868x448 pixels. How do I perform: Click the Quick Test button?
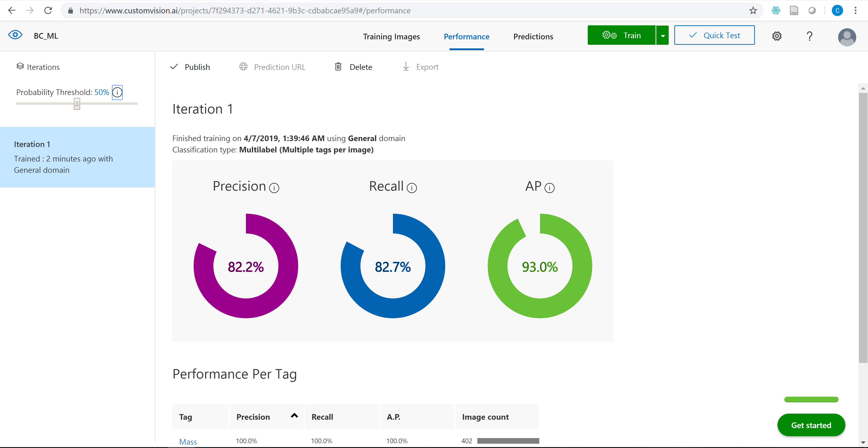(714, 35)
